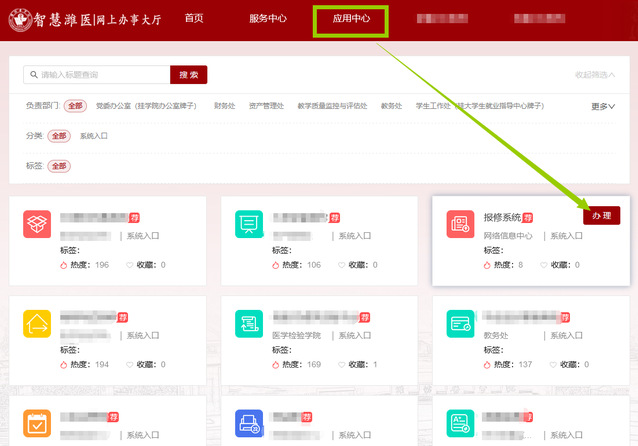Viewport: 638px width, 446px height.
Task: Expand 更多 departments list
Action: click(602, 106)
